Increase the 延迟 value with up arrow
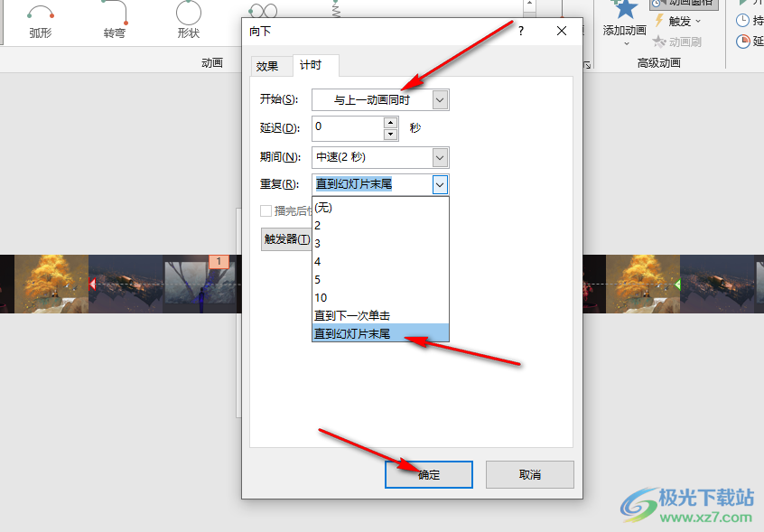 (391, 122)
